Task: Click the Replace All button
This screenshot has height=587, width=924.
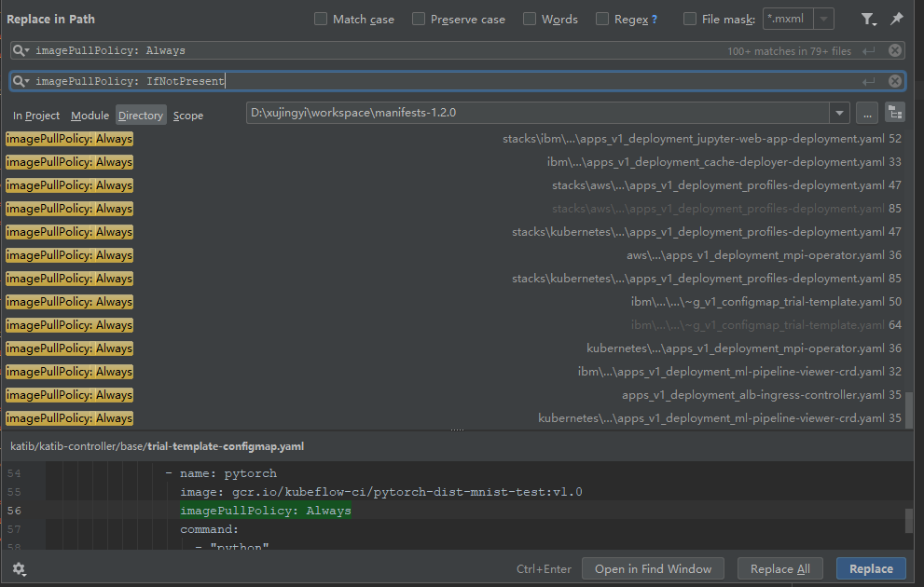Action: click(x=779, y=568)
